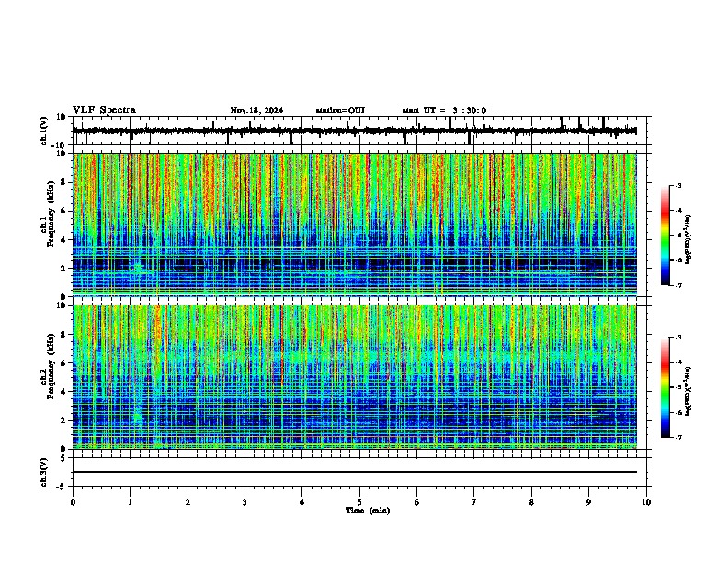The image size is (728, 563).
Task: Click the ch.2 'Frequency (kHz)' axis label
Action: pos(51,366)
